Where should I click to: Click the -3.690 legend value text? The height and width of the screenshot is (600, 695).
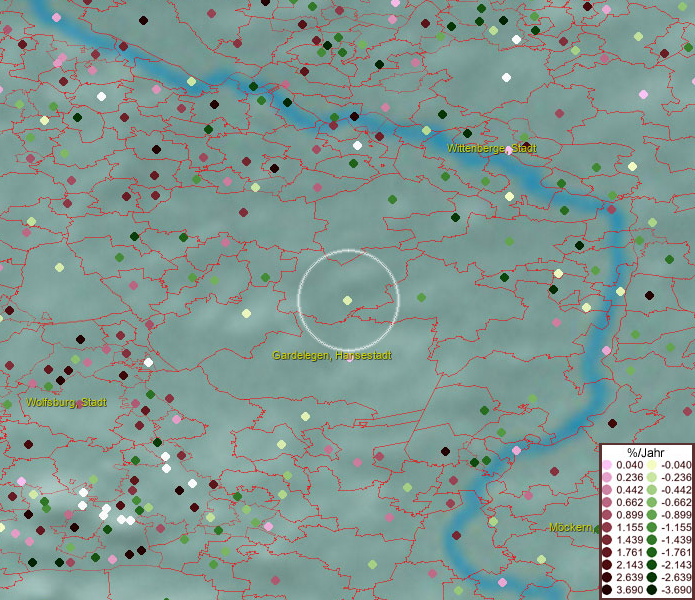point(676,590)
